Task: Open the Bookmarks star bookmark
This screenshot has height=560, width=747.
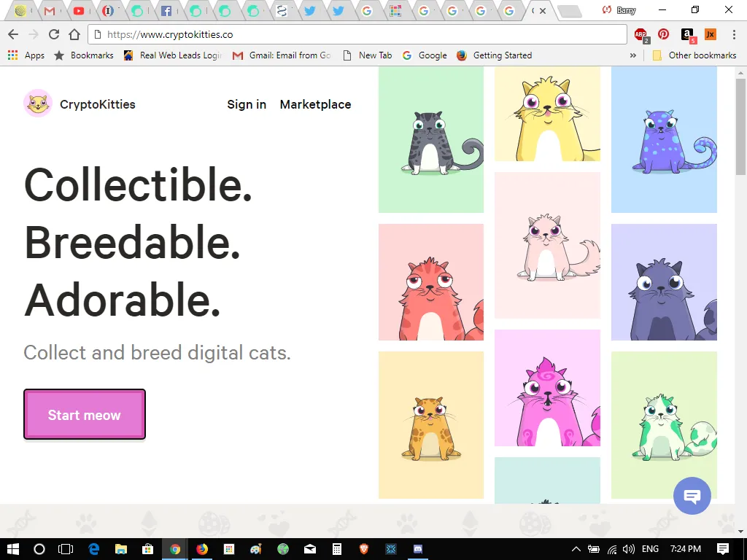Action: click(x=84, y=55)
